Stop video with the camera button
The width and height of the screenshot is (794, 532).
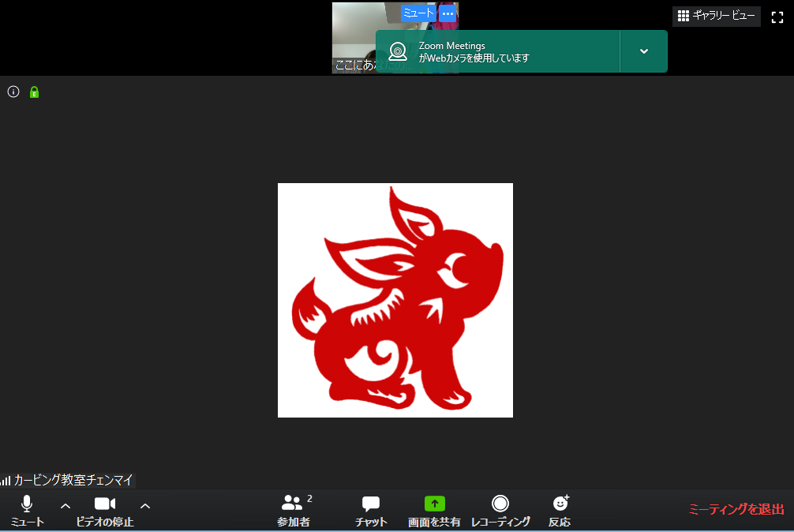[105, 510]
